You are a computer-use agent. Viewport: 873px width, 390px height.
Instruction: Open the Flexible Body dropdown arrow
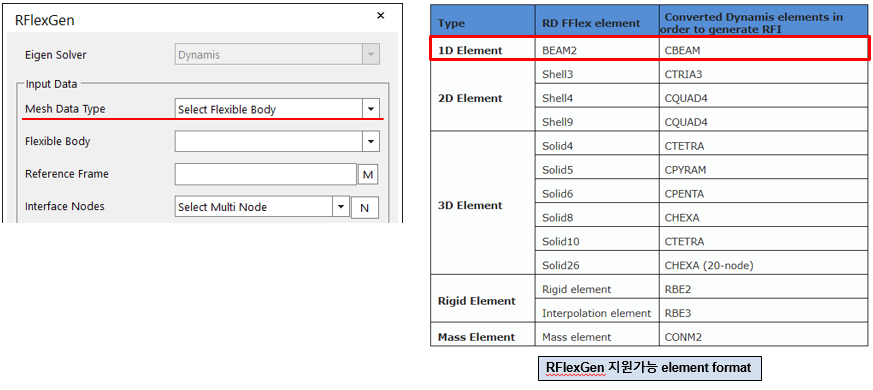click(x=371, y=141)
